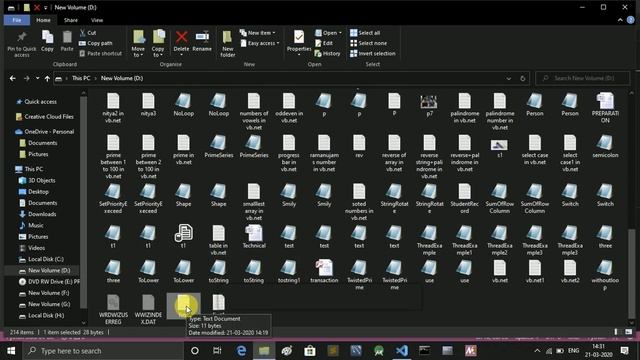Image resolution: width=640 pixels, height=360 pixels.
Task: Click the Copy icon in the Clipboard group
Action: (x=47, y=37)
